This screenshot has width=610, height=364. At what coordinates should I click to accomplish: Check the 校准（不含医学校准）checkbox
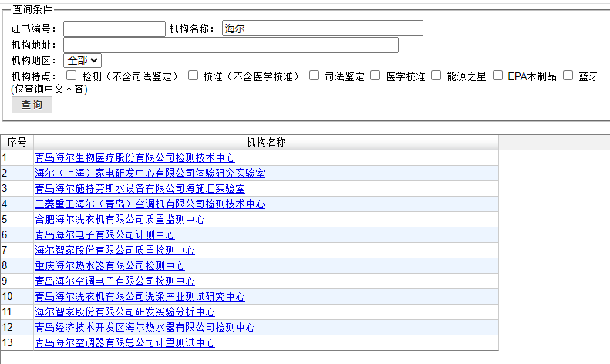coord(193,75)
